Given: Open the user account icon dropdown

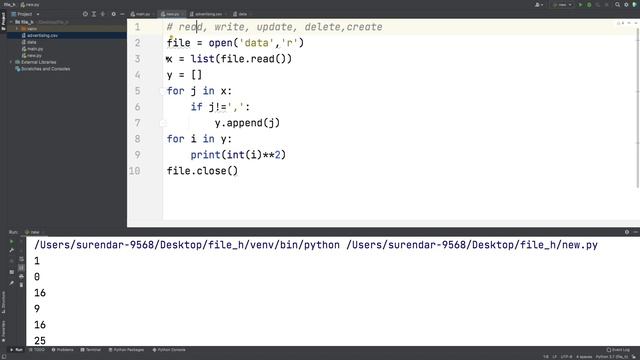Looking at the screenshot, I should pos(538,5).
